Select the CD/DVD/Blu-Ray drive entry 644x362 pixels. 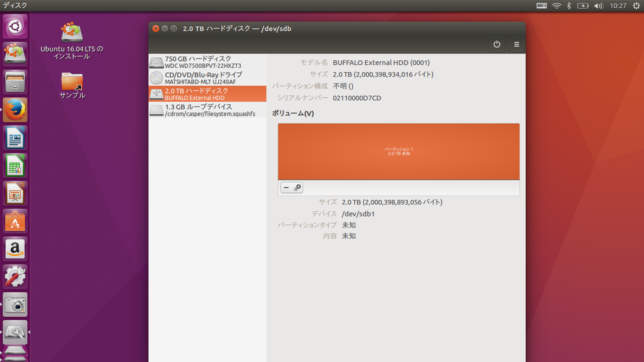[208, 78]
